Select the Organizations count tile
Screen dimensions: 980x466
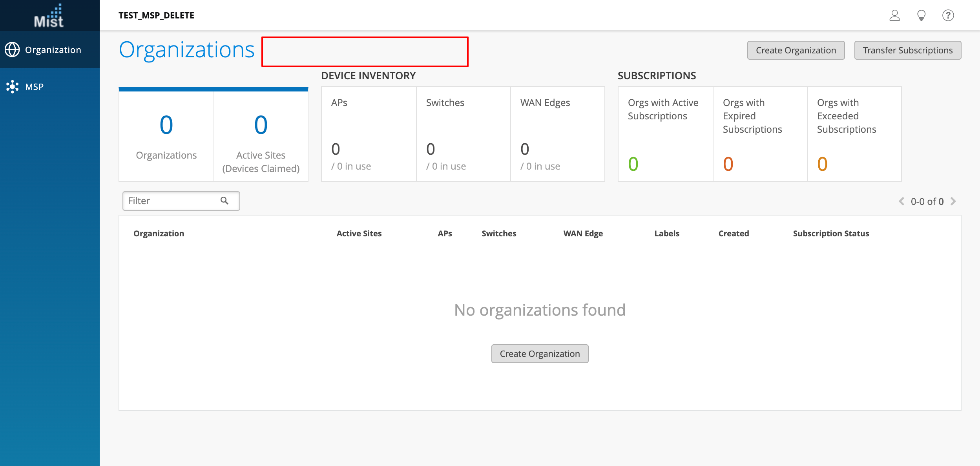[166, 136]
